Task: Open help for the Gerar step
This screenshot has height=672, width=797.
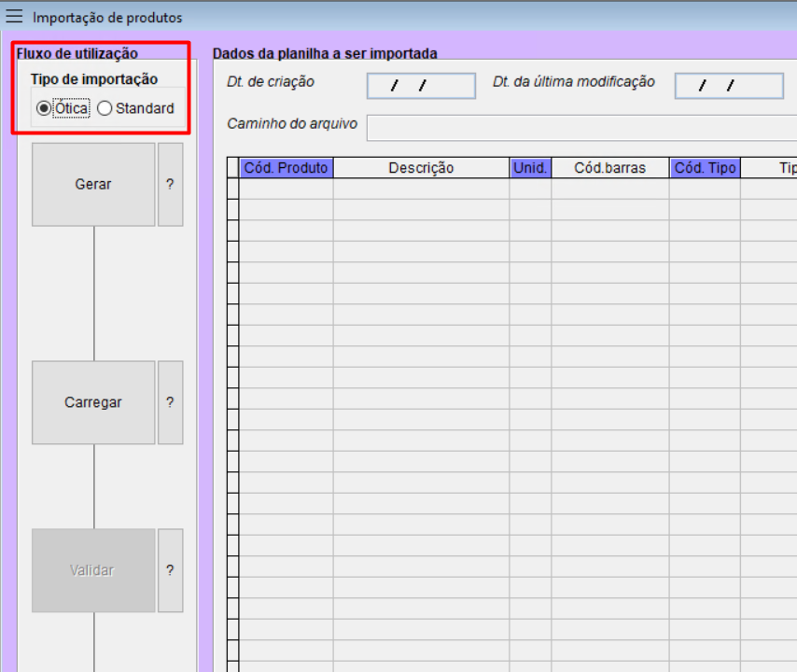Action: 170,184
